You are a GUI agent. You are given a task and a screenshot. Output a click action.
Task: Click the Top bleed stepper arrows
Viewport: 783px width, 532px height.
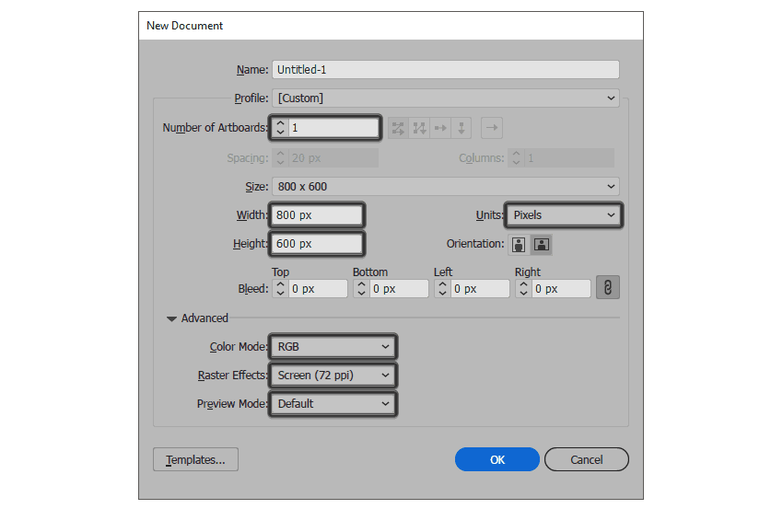tap(280, 288)
